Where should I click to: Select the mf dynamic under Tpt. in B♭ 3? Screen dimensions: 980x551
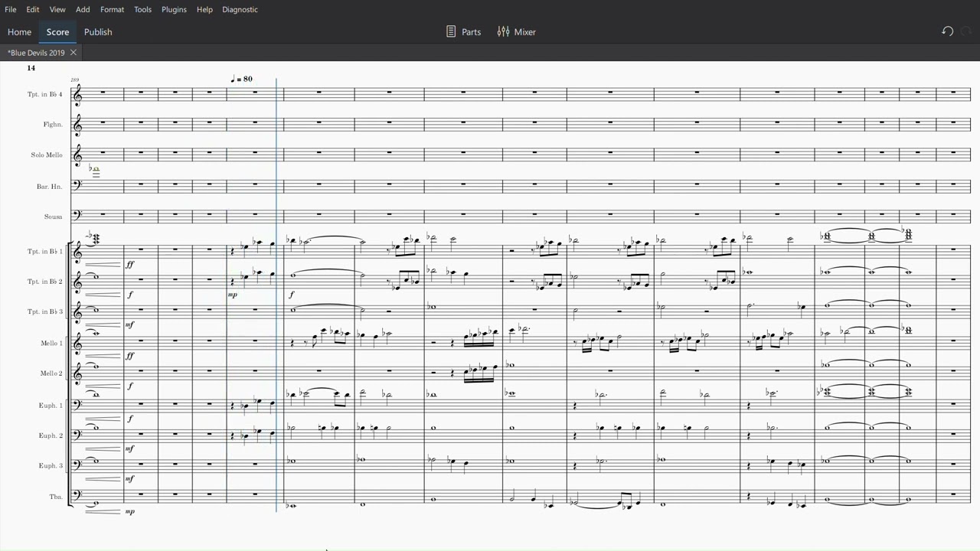[x=130, y=324]
